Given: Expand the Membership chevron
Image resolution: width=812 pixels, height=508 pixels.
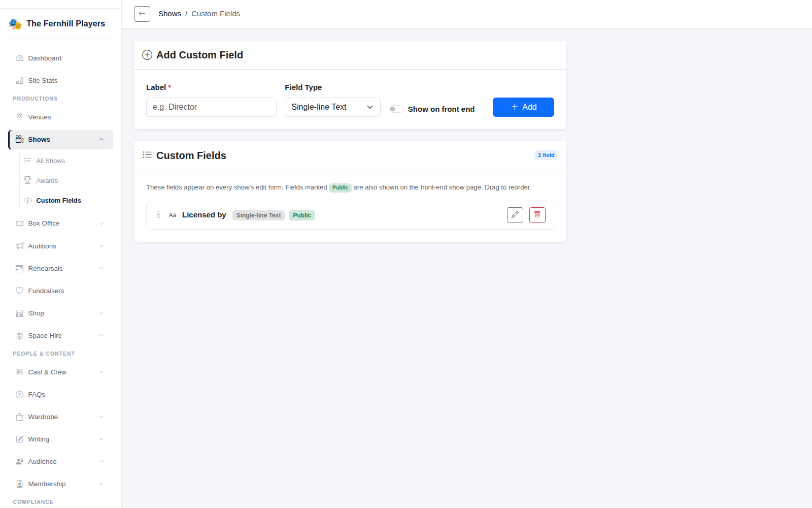Looking at the screenshot, I should point(101,484).
